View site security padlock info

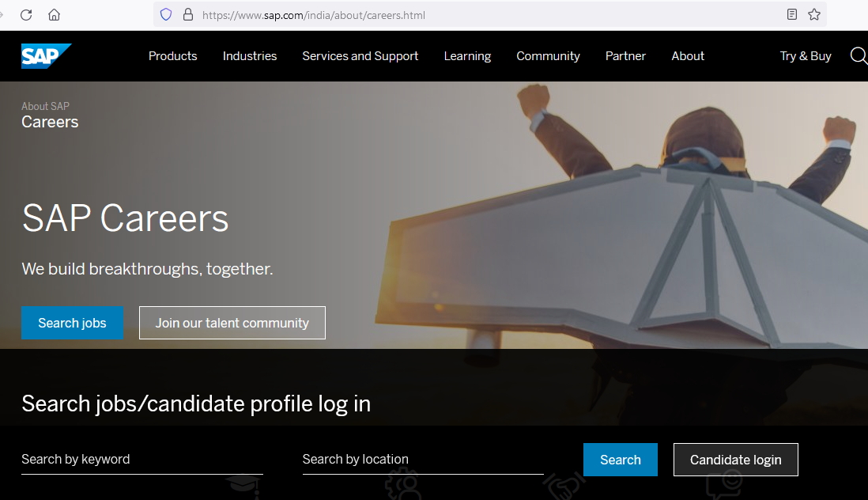click(188, 15)
